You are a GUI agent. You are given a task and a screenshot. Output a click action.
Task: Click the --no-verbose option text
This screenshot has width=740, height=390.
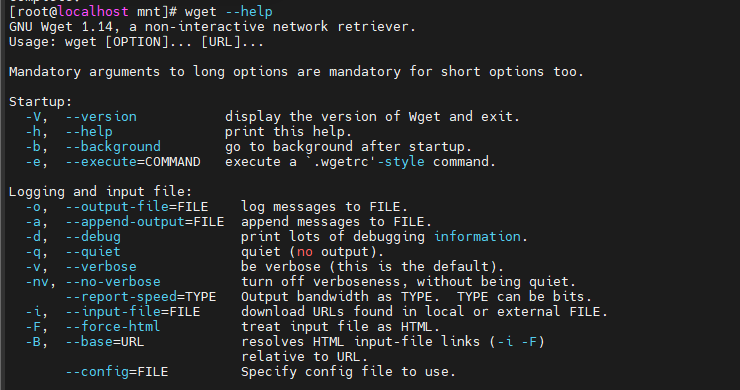pyautogui.click(x=113, y=282)
